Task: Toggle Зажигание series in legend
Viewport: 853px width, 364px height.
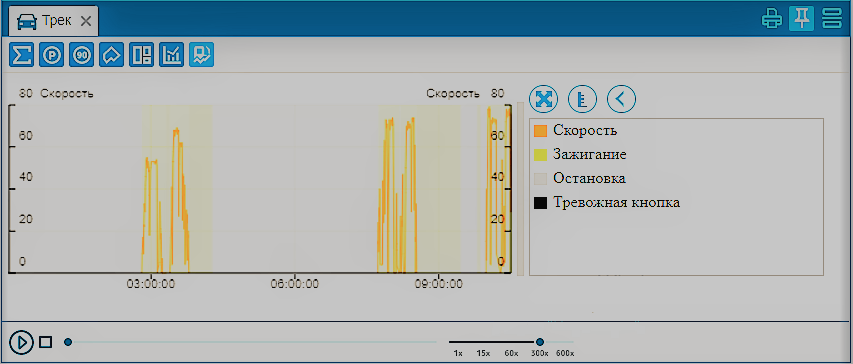Action: [x=580, y=155]
